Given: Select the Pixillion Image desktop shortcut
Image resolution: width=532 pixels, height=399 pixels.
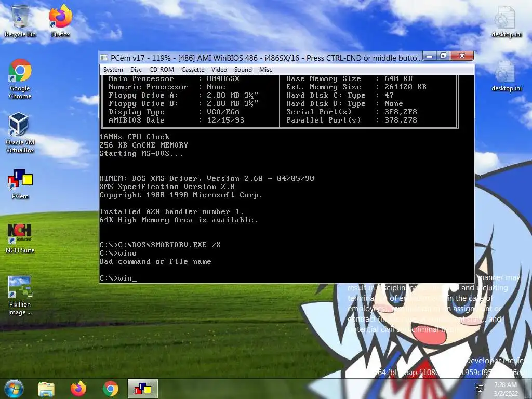Looking at the screenshot, I should (x=20, y=296).
